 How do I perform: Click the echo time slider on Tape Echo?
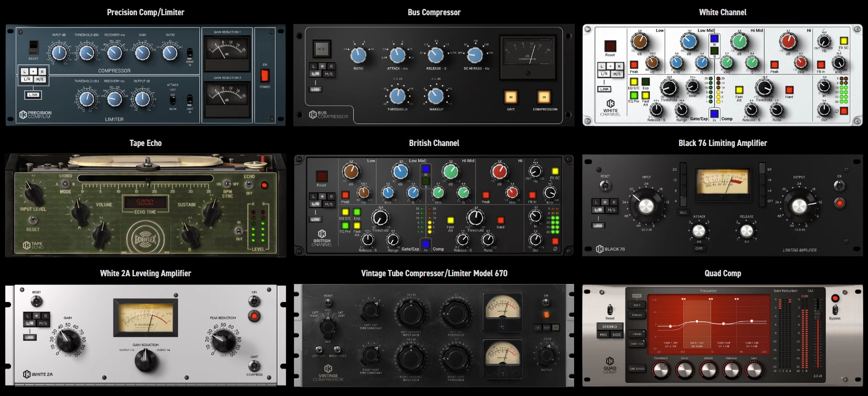coord(146,179)
